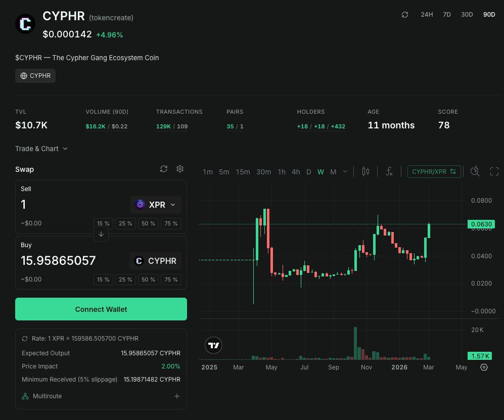504x420 pixels.
Task: Set chart interval to 1h
Action: pos(282,172)
